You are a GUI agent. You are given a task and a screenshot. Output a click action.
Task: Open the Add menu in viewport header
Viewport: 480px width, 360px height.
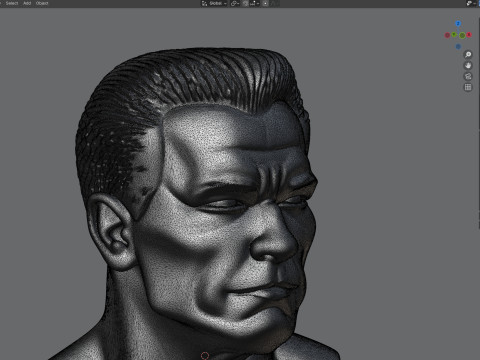(x=27, y=3)
